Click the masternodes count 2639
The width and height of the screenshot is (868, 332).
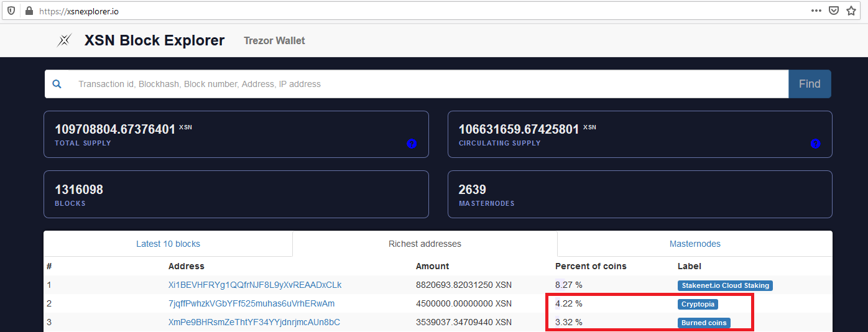pyautogui.click(x=473, y=190)
